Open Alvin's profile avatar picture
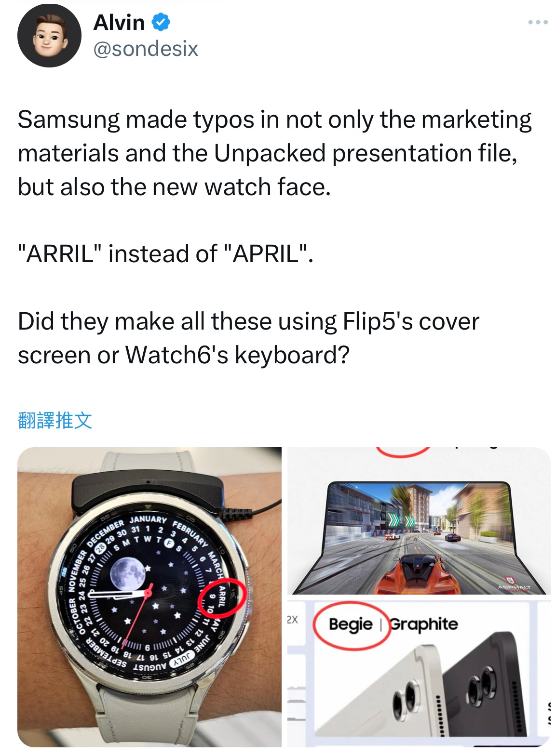 pos(49,35)
